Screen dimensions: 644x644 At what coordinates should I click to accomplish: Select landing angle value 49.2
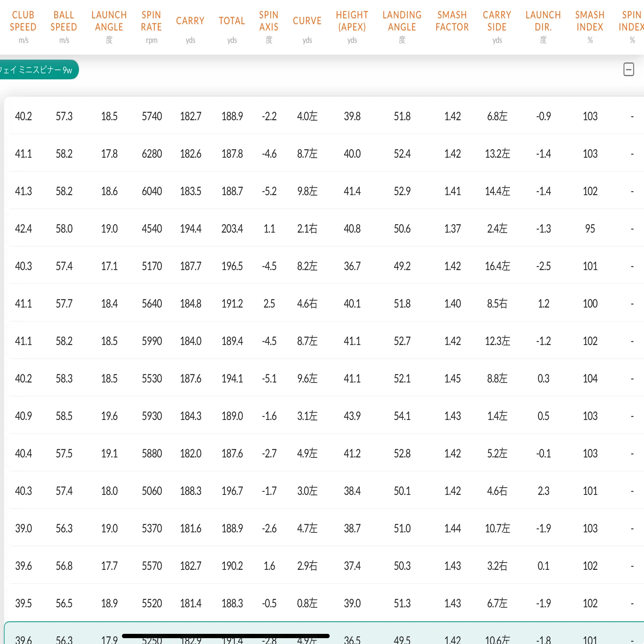402,266
